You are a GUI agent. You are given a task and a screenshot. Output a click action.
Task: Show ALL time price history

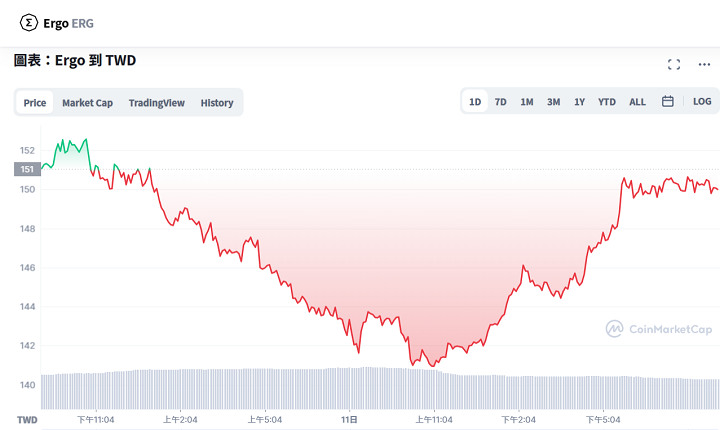coord(637,102)
